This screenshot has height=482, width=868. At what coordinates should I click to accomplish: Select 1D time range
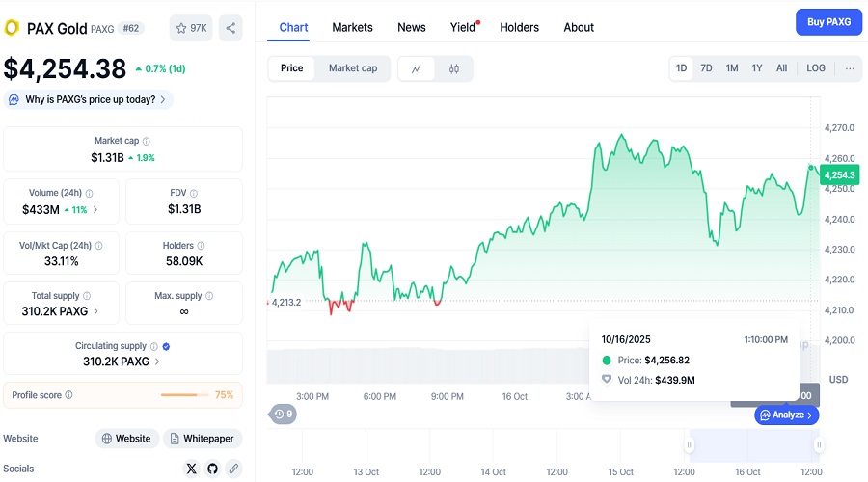[x=682, y=68]
